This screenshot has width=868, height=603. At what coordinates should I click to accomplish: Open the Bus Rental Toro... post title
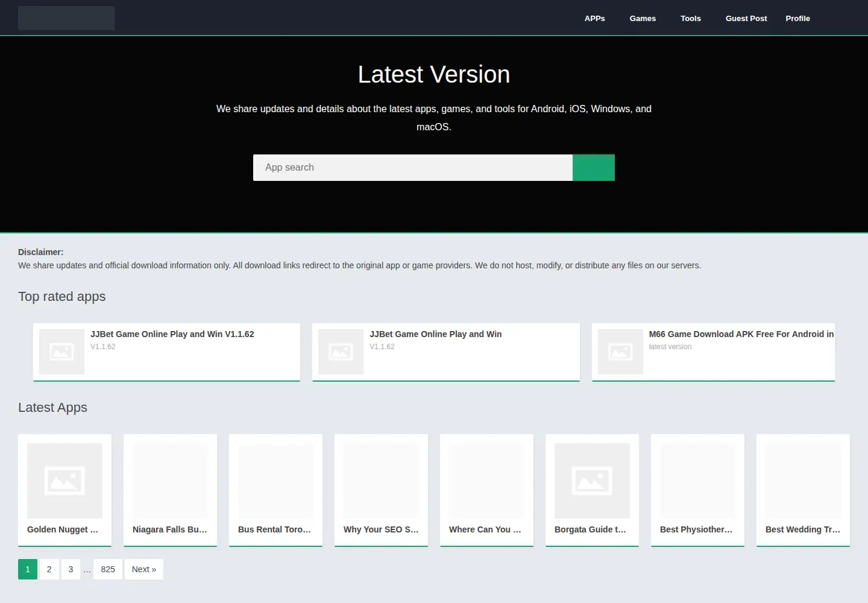point(275,529)
